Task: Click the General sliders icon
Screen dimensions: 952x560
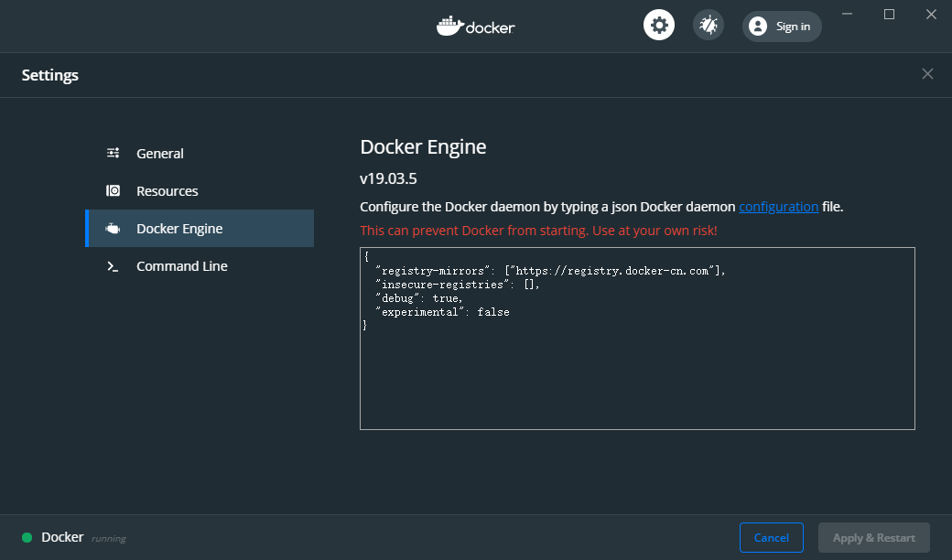Action: 113,153
